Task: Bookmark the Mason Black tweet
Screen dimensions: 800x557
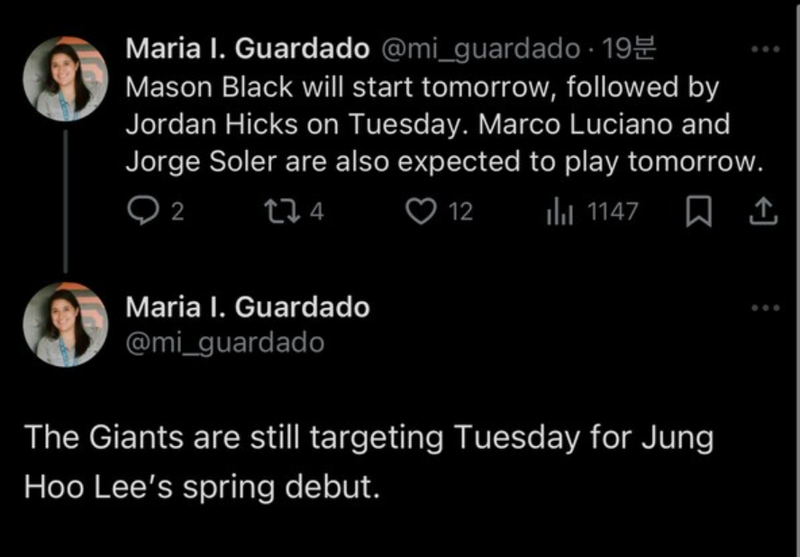Action: point(701,211)
